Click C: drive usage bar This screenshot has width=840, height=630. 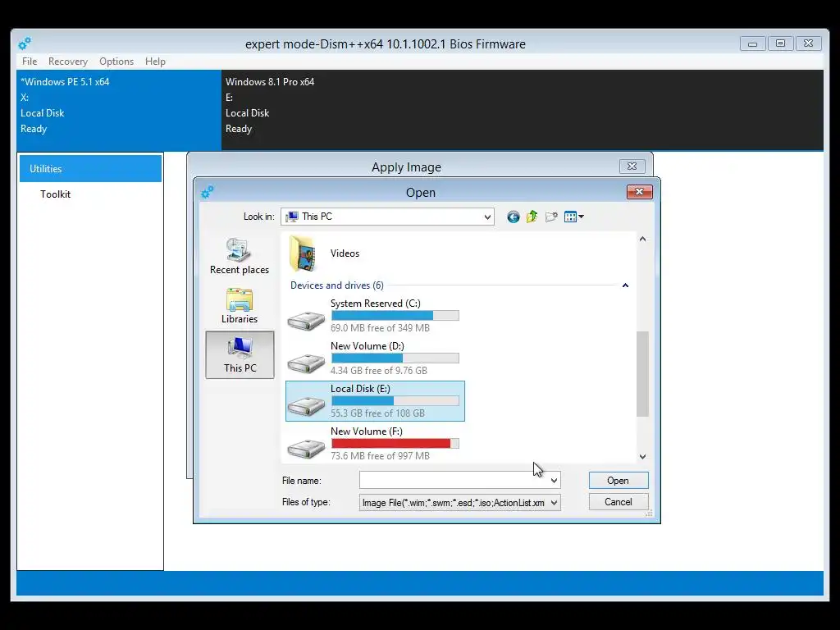pos(395,316)
